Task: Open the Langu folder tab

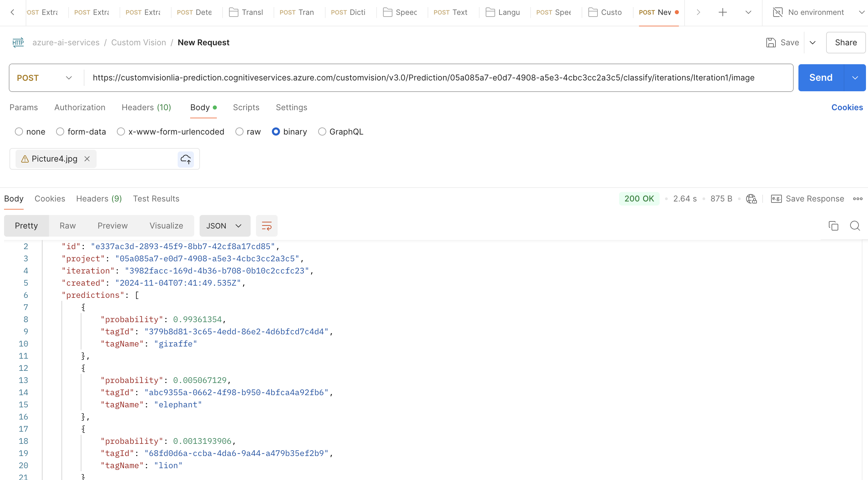Action: tap(503, 13)
